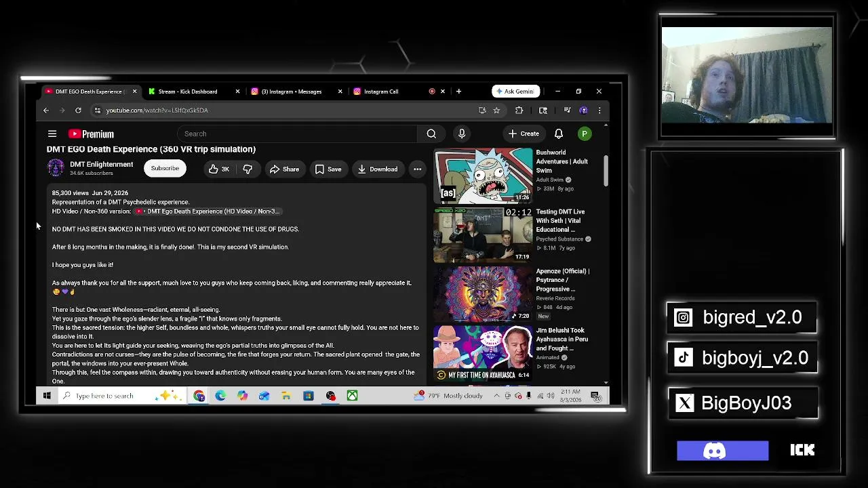
Task: Click the YouTube page vertical scrollbar
Action: 606,170
